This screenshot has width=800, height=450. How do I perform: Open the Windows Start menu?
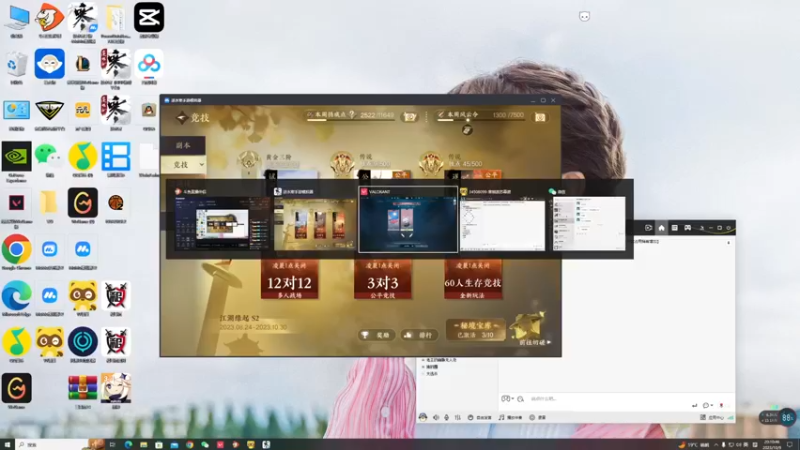(7, 445)
